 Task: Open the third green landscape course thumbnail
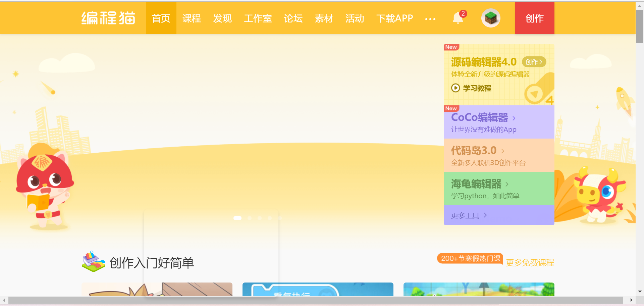479,289
